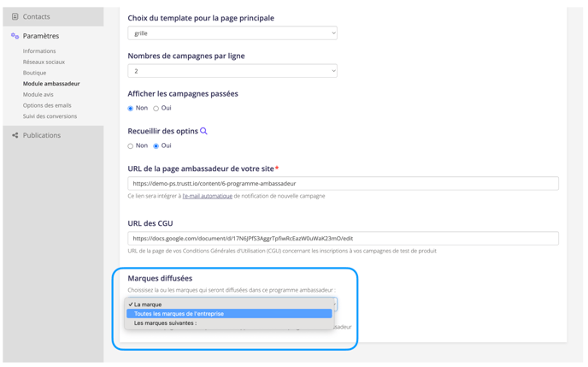Open Informations settings page
Viewport: 588px width, 367px height.
pyautogui.click(x=39, y=51)
